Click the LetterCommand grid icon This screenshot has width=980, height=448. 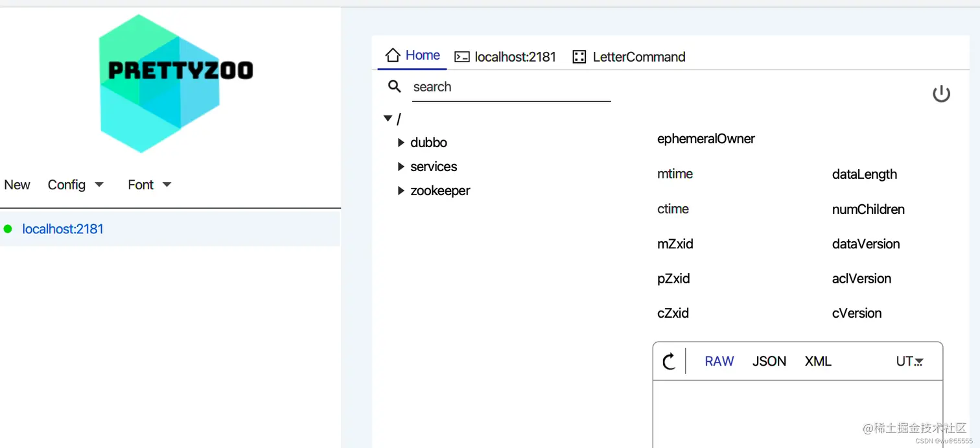(579, 56)
